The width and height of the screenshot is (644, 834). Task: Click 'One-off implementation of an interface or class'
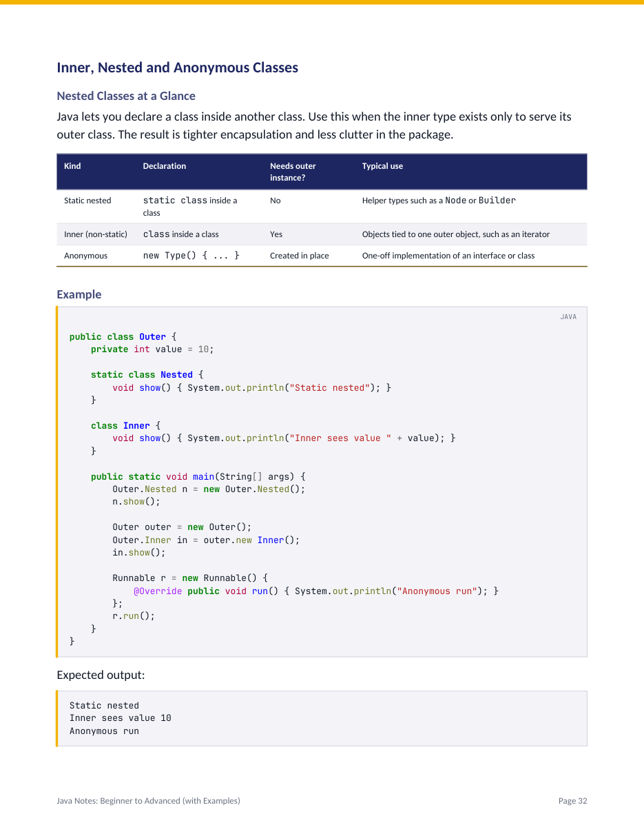point(448,256)
